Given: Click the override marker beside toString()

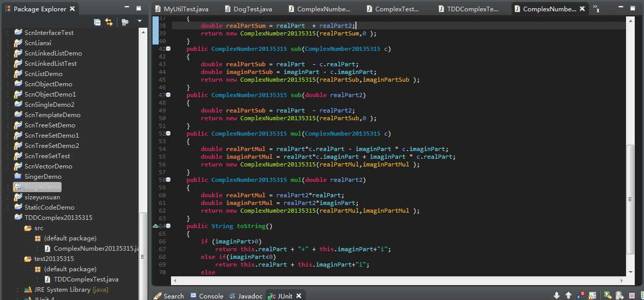Looking at the screenshot, I should tap(156, 226).
